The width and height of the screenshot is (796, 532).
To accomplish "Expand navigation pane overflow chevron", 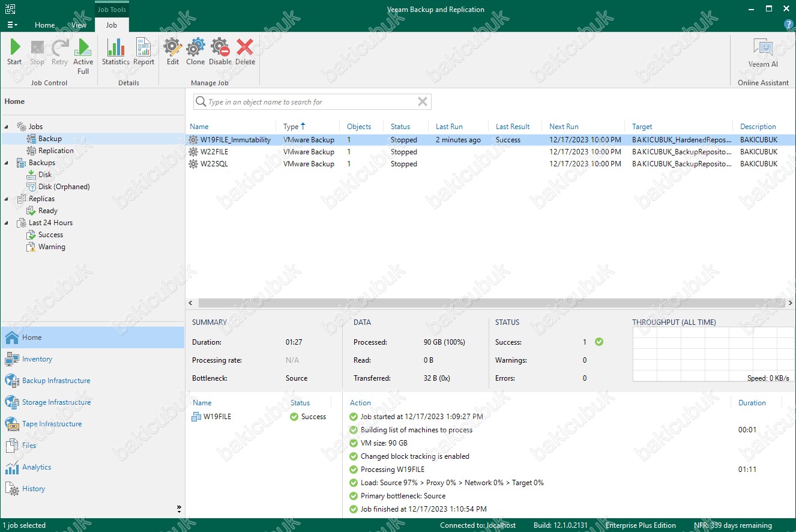I will pyautogui.click(x=179, y=509).
